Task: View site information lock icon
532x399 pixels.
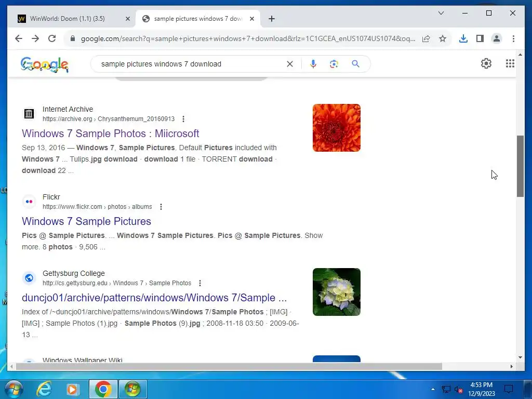Action: click(72, 38)
